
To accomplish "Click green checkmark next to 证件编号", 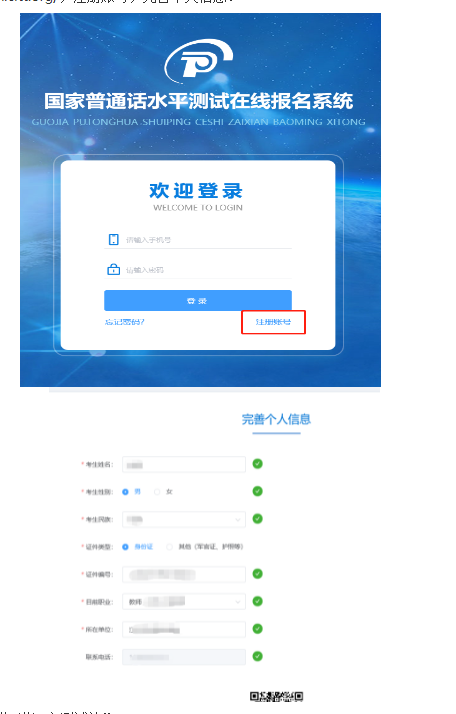I will coord(257,574).
